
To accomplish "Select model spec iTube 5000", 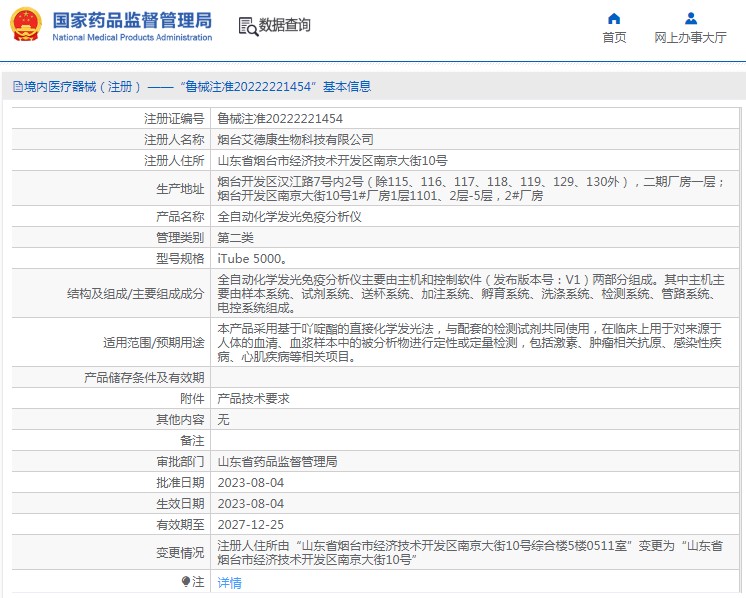I will 252,258.
